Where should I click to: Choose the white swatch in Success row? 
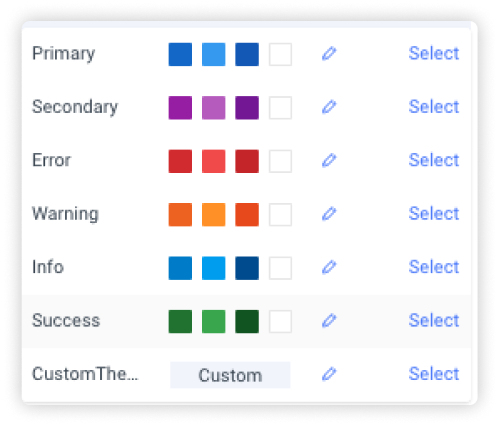[280, 322]
